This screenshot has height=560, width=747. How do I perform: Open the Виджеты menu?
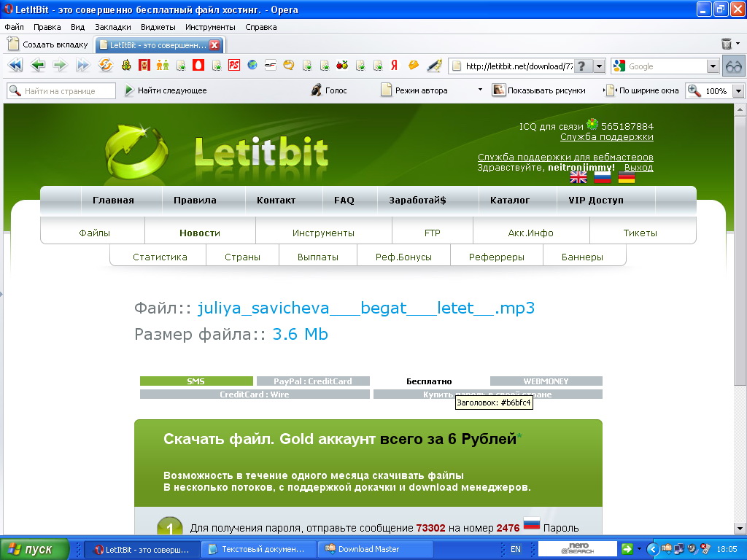pos(158,27)
